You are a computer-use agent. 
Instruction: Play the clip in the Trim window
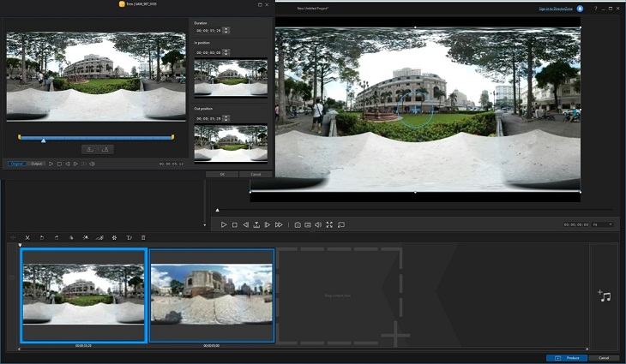coord(51,164)
